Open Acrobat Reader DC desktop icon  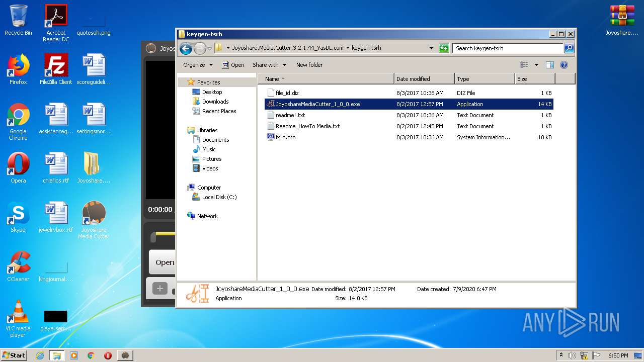56,23
